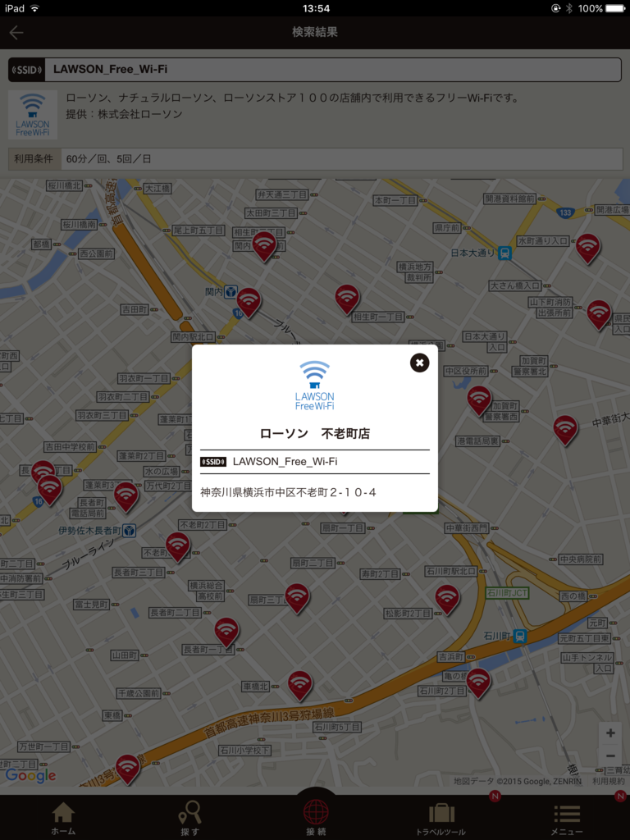
Task: Tap Wi-Fi pin near 蓬莱町3丁目
Action: (126, 496)
